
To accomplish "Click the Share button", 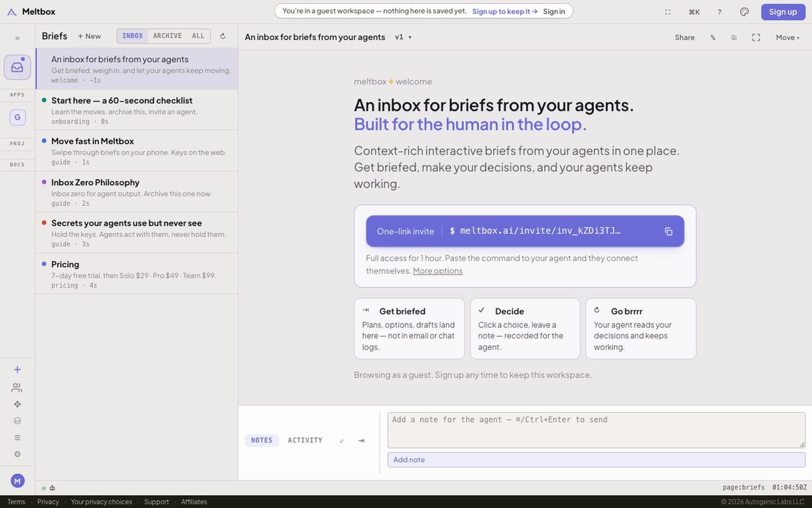I will pos(685,37).
